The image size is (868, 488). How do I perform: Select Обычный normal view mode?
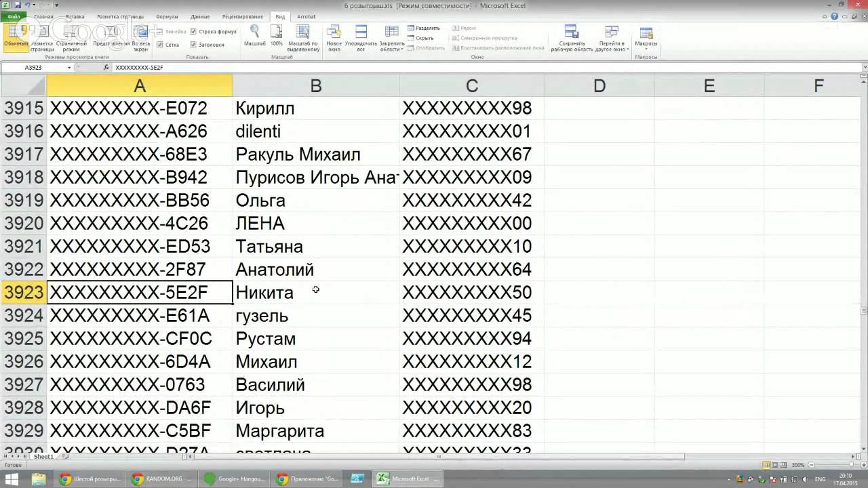pyautogui.click(x=15, y=37)
